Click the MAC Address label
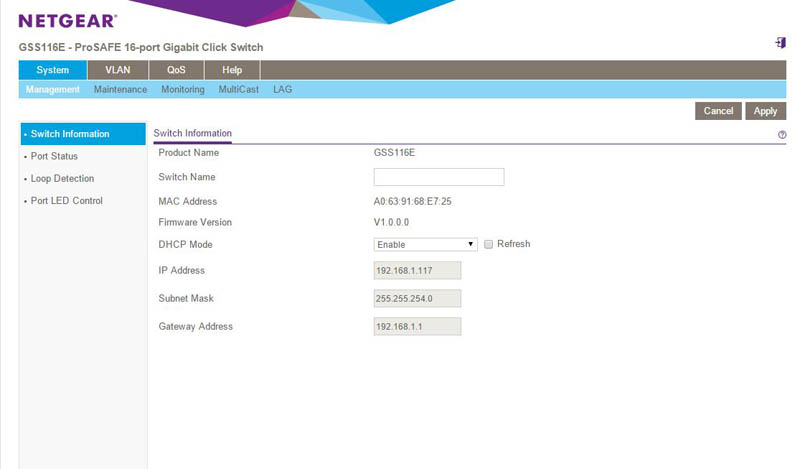This screenshot has width=800, height=469. click(187, 202)
